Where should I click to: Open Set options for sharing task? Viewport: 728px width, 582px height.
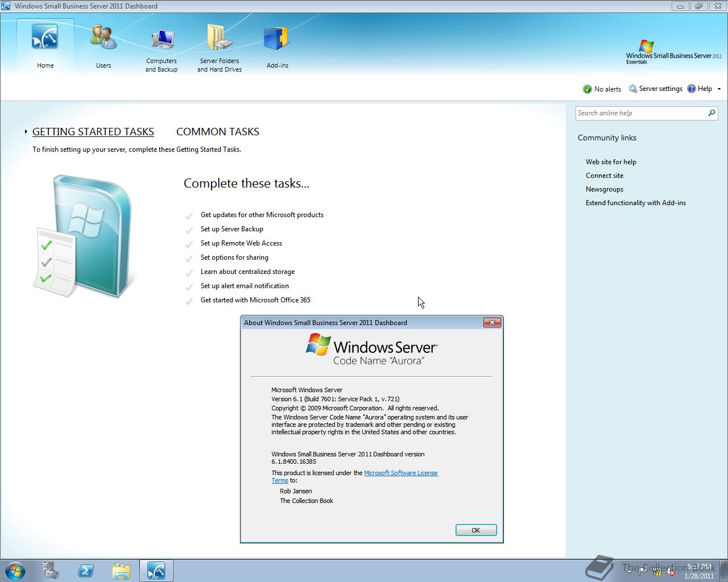(234, 257)
